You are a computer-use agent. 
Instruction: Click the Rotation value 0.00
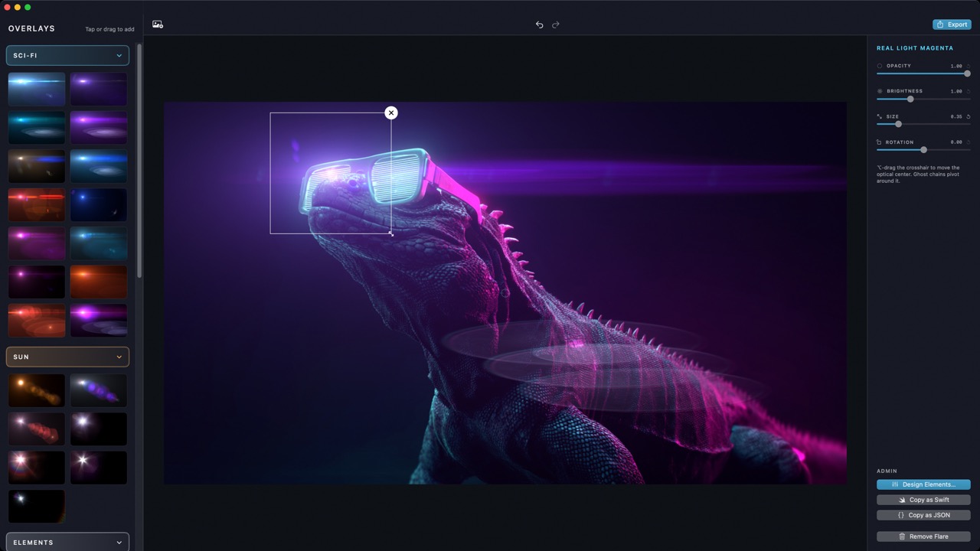(956, 142)
